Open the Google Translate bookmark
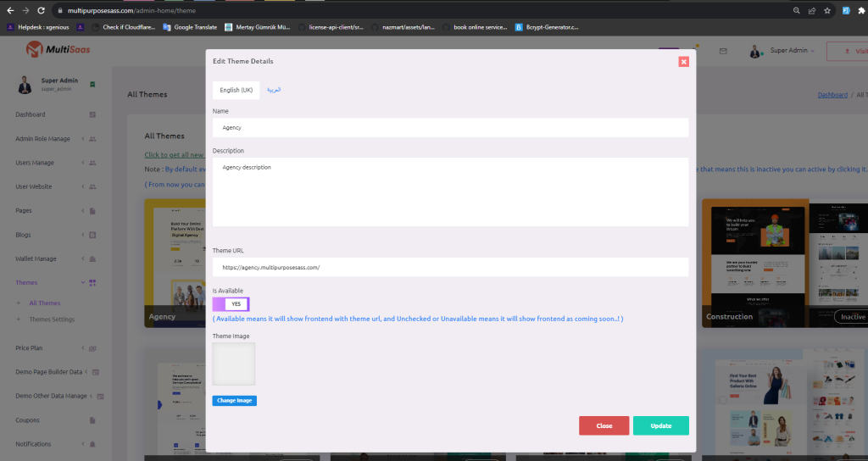 coord(190,27)
